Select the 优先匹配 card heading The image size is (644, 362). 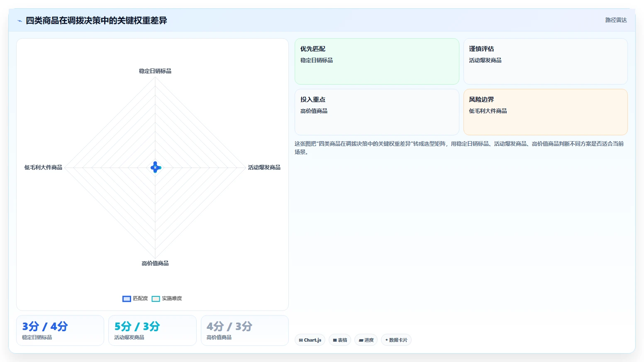click(x=313, y=49)
